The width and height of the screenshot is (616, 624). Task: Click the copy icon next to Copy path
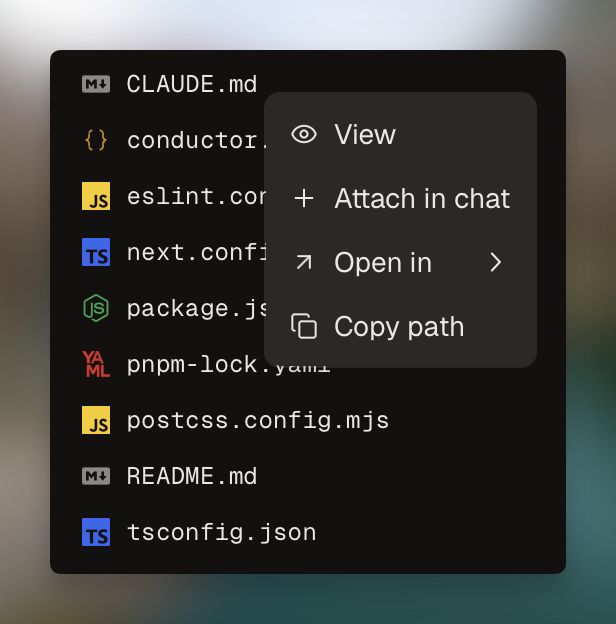click(304, 326)
